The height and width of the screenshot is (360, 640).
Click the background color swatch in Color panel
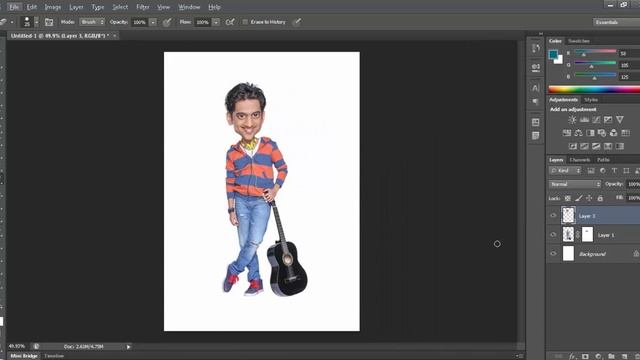(x=559, y=60)
